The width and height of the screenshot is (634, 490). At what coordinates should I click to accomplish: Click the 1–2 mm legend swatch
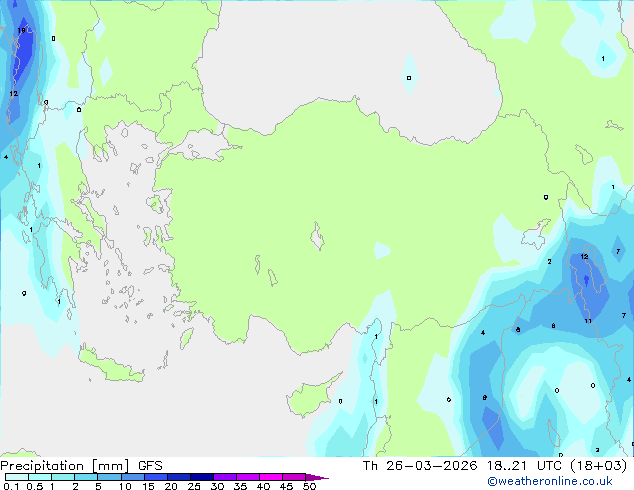63,477
